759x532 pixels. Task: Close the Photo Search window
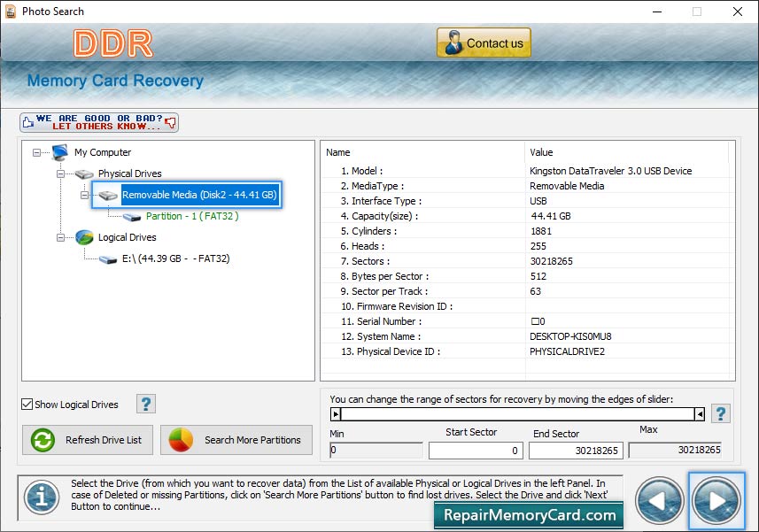coord(737,12)
